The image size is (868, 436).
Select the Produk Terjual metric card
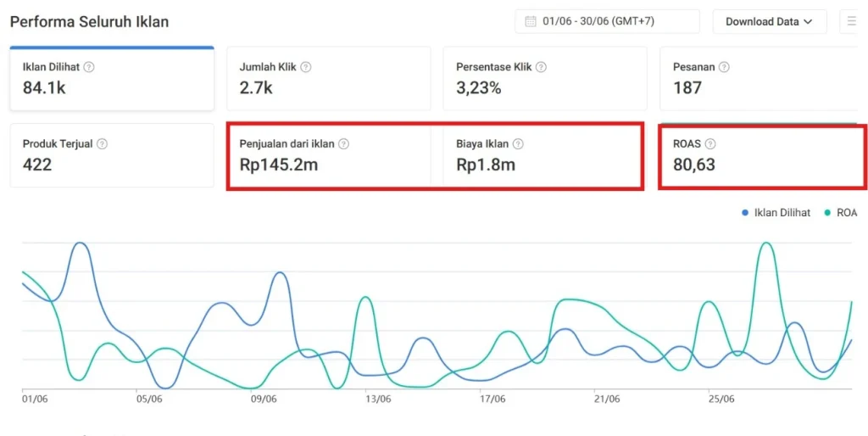[x=112, y=155]
